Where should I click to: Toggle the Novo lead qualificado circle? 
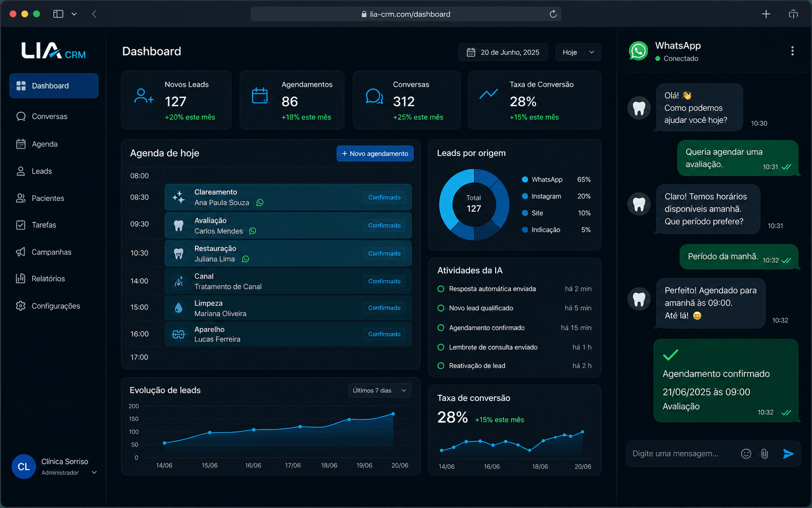coord(441,308)
